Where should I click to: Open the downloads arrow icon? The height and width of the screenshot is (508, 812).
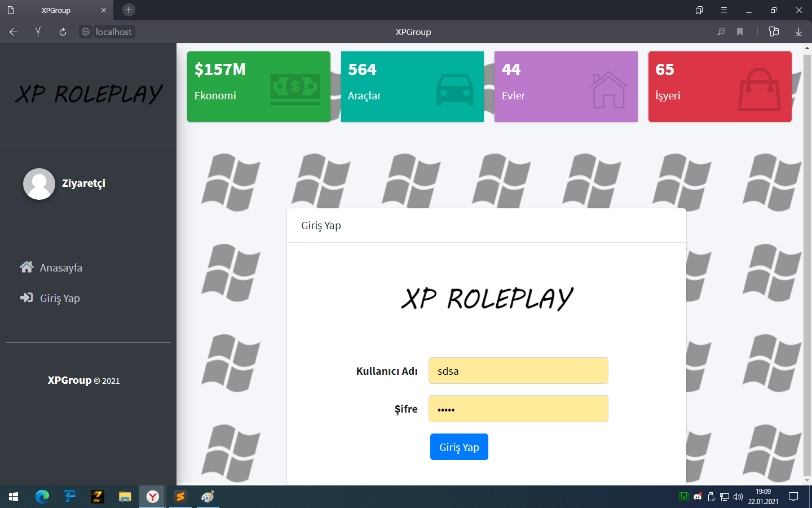798,32
